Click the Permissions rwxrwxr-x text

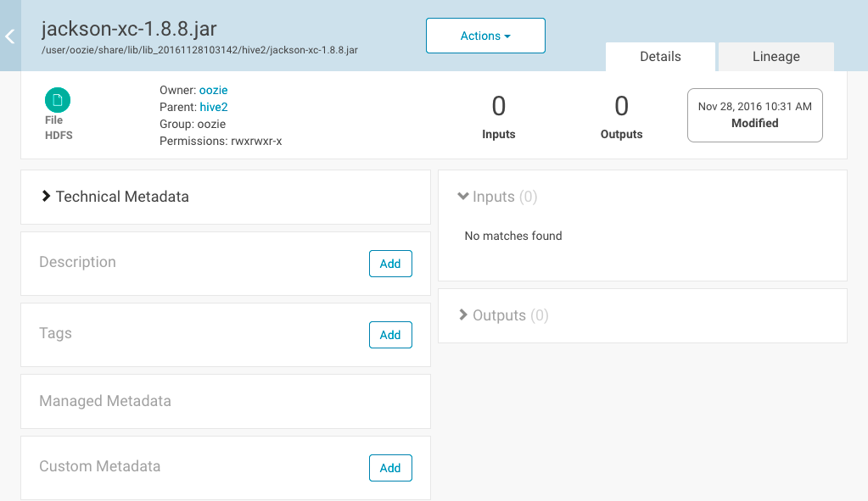click(221, 142)
